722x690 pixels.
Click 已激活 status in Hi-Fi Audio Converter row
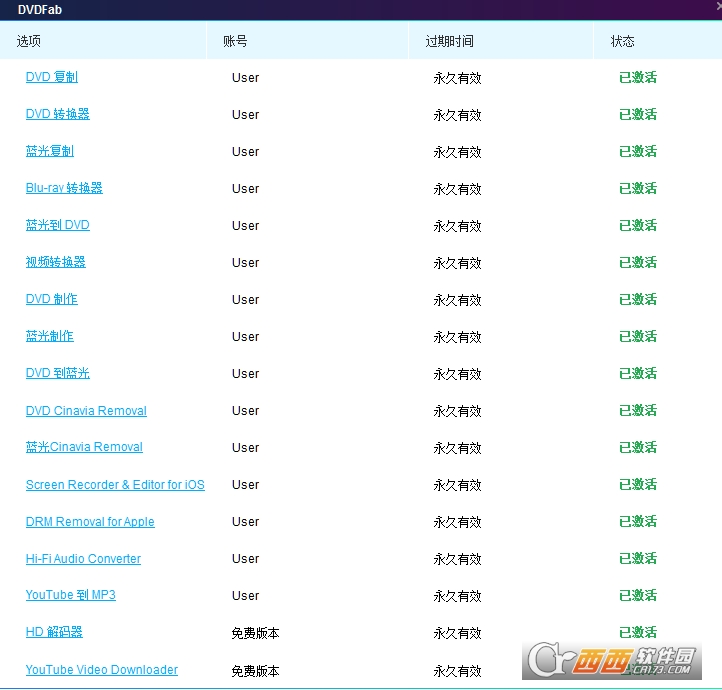pos(638,558)
